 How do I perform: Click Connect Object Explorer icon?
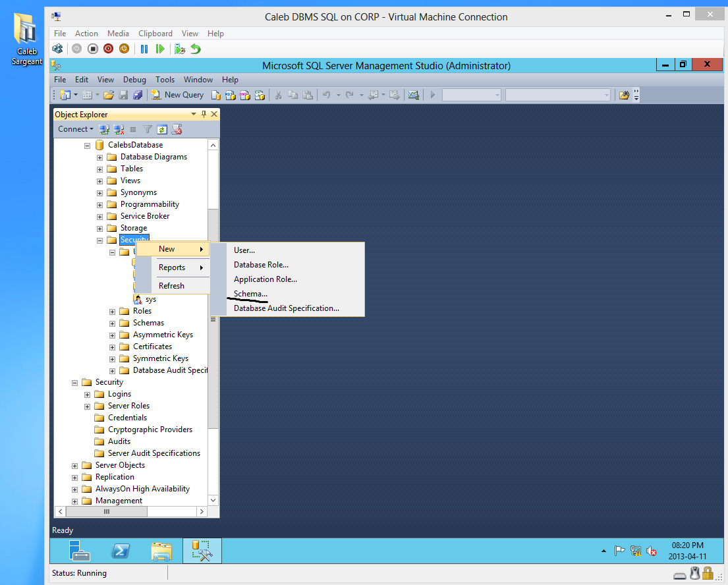[105, 130]
